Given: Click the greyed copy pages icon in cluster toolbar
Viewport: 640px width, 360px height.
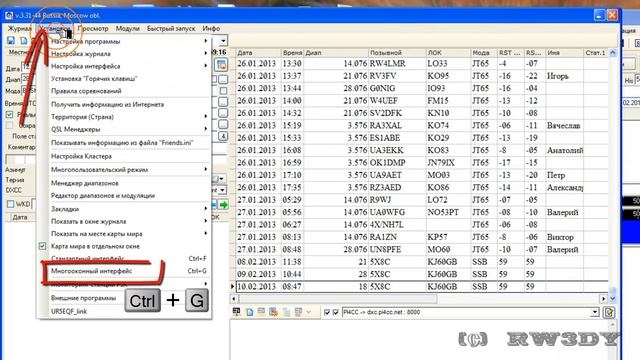Looking at the screenshot, I should click(x=287, y=312).
